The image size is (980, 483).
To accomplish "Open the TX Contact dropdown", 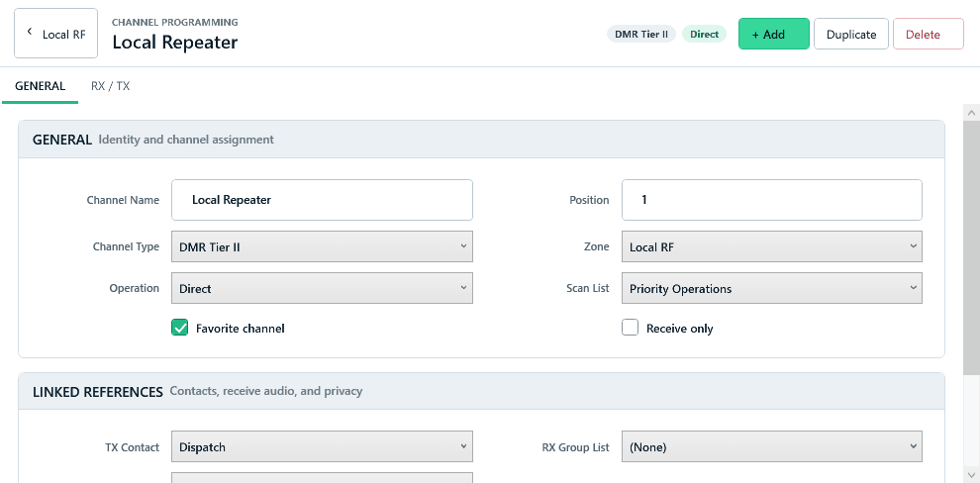I will (x=322, y=446).
